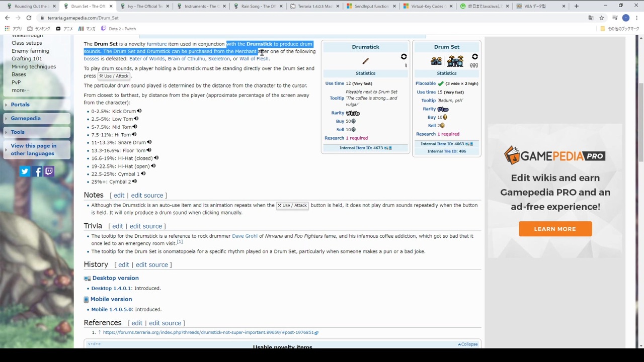This screenshot has width=644, height=362.
Task: Collapse the Usable novelty items navbox
Action: pos(468,344)
